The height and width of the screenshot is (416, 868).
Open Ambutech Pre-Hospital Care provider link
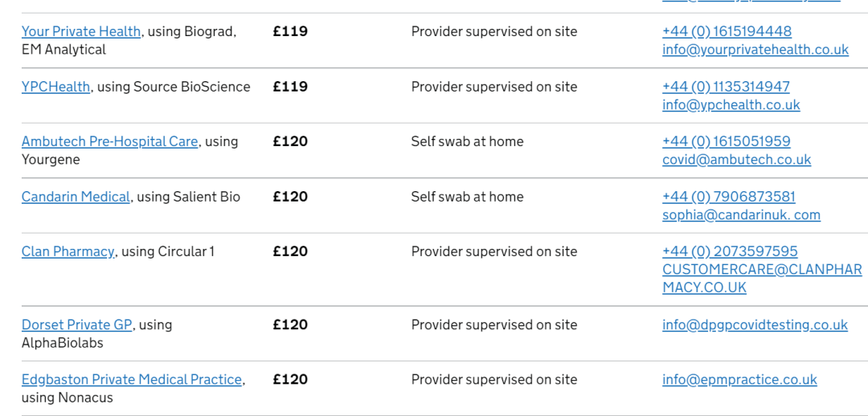pyautogui.click(x=109, y=141)
